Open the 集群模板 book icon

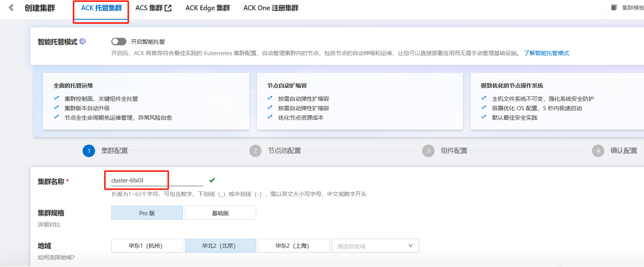tap(614, 8)
